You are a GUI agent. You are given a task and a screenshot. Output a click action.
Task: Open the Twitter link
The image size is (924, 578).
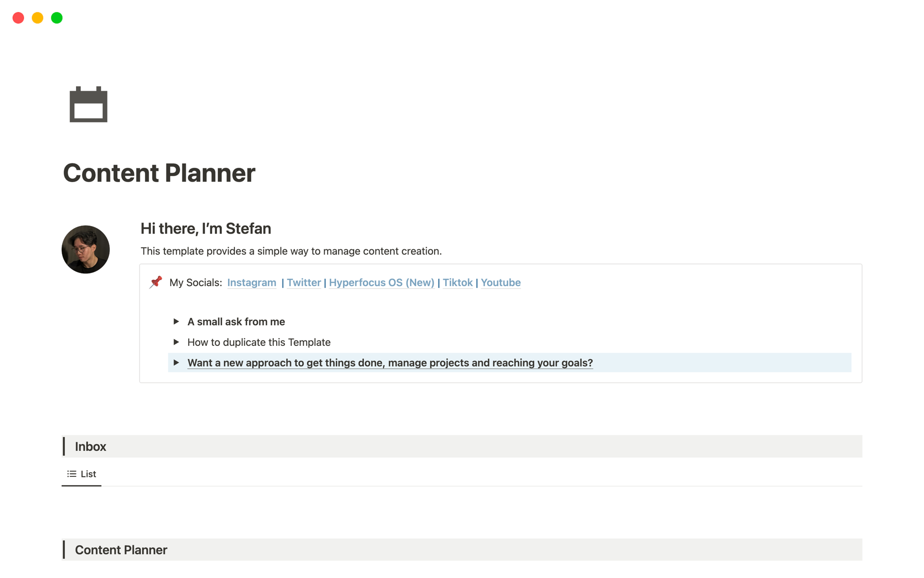point(304,283)
